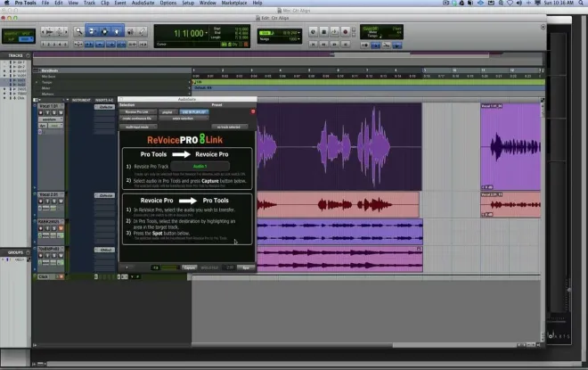Open macOS Spotlight search
This screenshot has width=588, height=370.
(581, 3)
